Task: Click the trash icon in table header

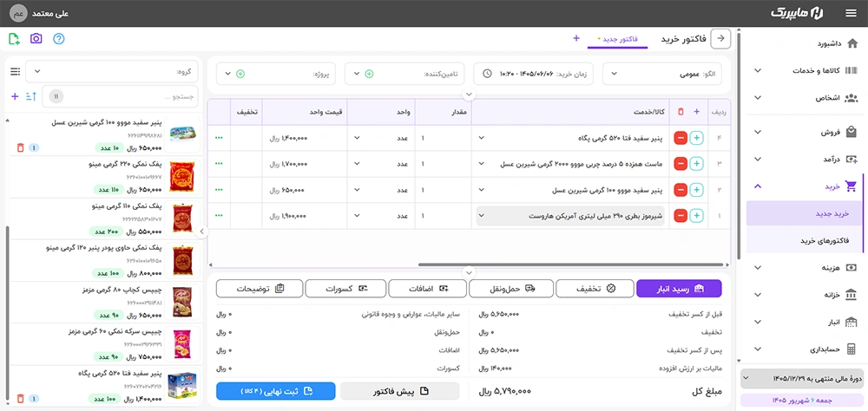Action: [681, 112]
